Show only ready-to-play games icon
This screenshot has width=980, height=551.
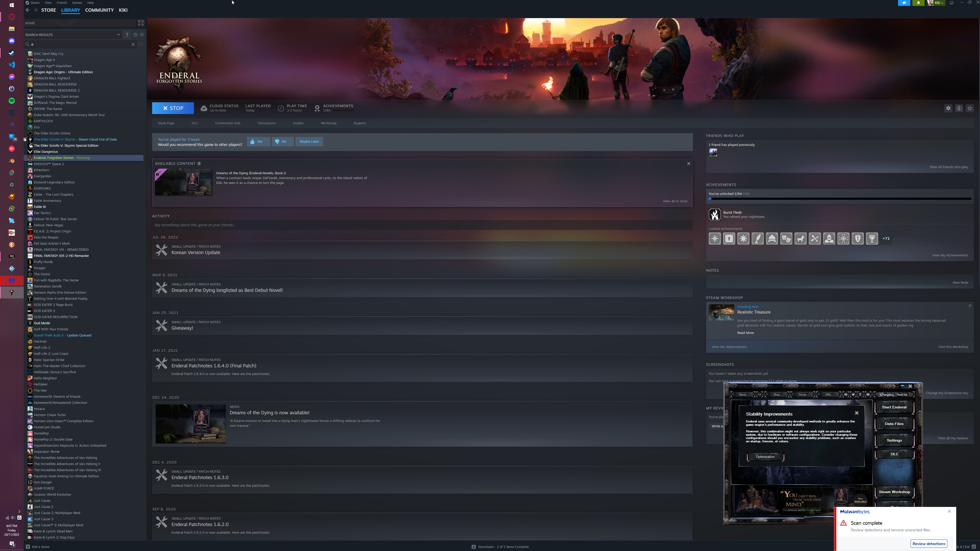coord(142,35)
